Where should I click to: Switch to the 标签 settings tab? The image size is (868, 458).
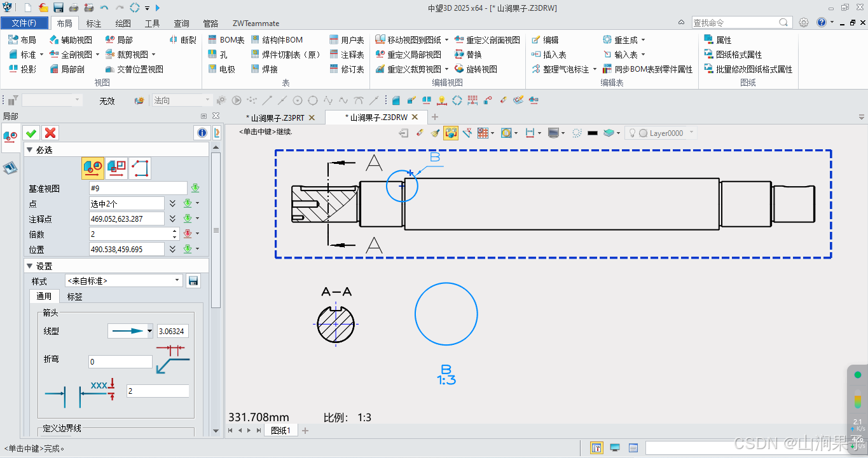(x=75, y=296)
